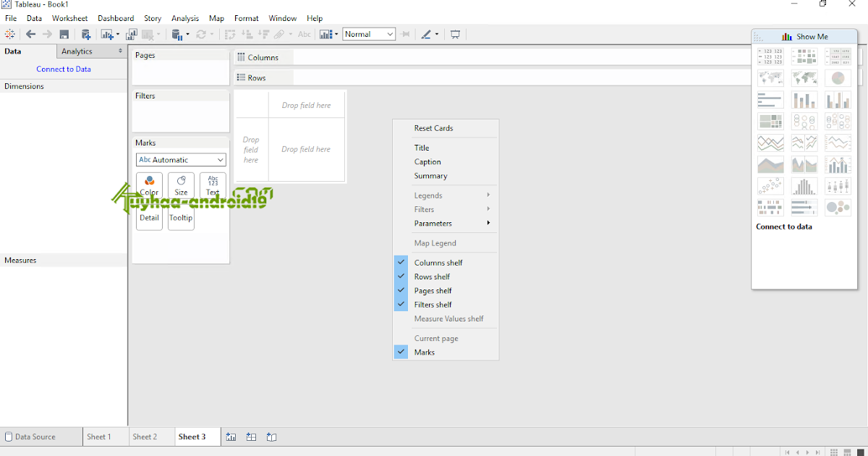
Task: Open the Normal fit dropdown in toolbar
Action: coord(369,34)
